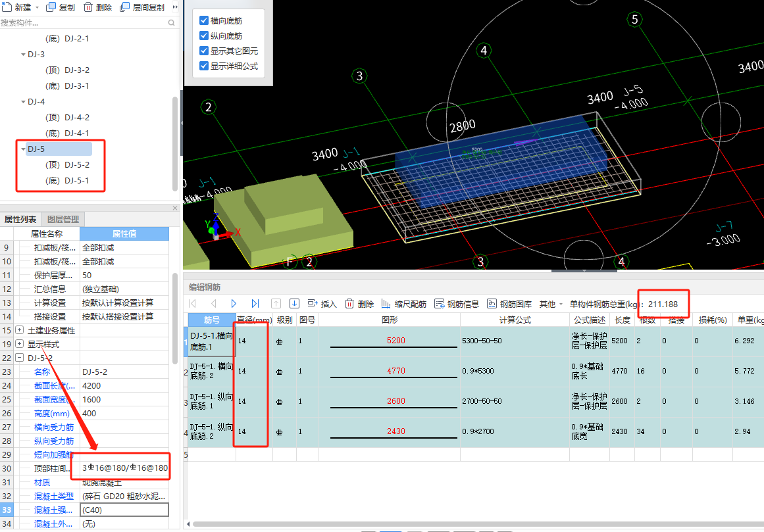The image size is (764, 532).
Task: Click the 纵向受力筋 property link
Action: (x=54, y=441)
